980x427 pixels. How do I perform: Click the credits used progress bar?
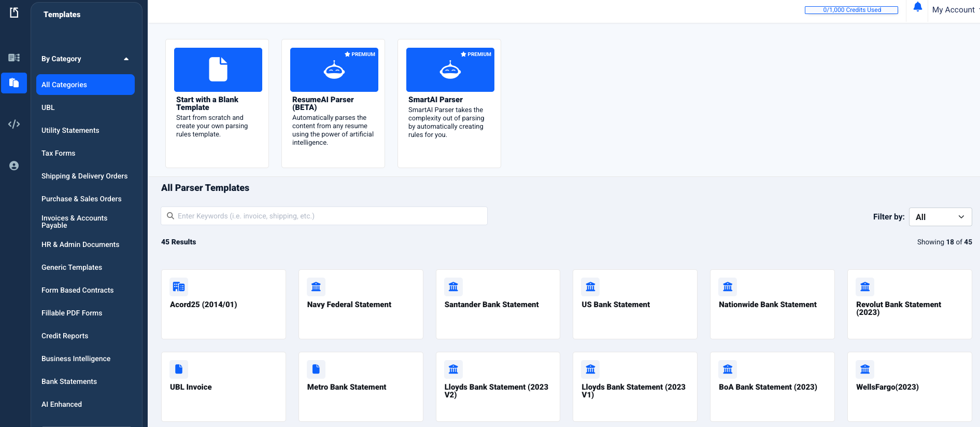[x=851, y=10]
